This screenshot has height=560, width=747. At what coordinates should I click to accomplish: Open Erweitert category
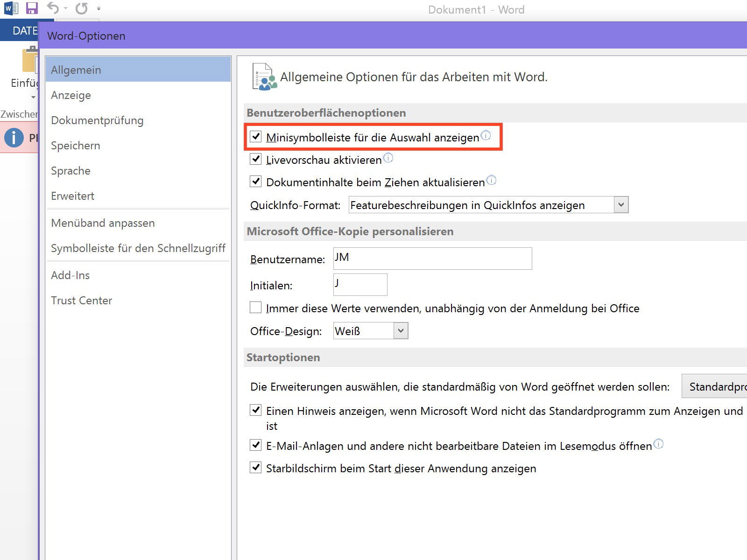[138, 196]
